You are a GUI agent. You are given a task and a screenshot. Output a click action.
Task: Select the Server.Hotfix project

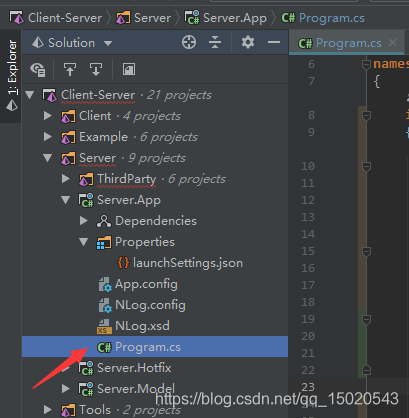[155, 368]
